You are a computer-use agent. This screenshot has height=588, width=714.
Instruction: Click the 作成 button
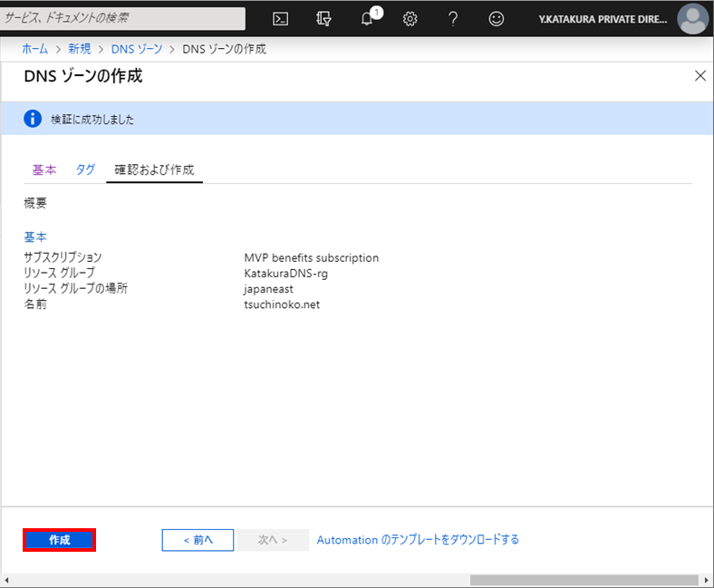click(59, 540)
